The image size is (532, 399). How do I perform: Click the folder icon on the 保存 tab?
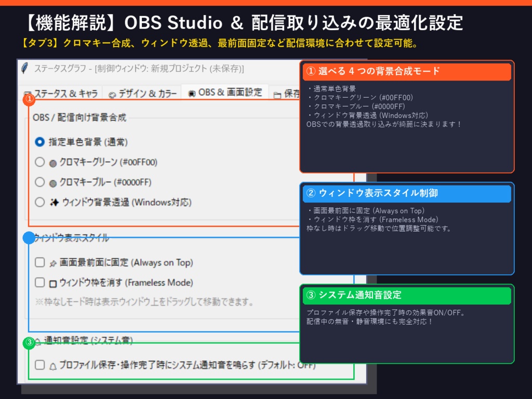[x=277, y=95]
